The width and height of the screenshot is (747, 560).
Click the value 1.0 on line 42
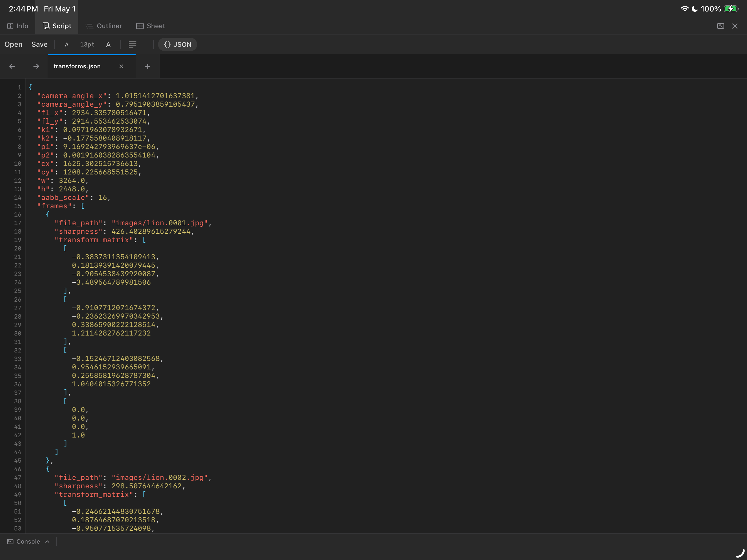click(78, 435)
